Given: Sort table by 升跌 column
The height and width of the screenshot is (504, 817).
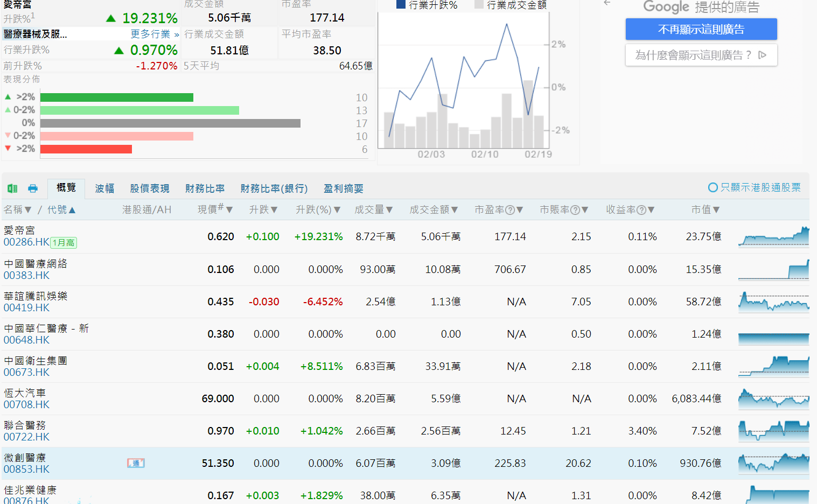Looking at the screenshot, I should [263, 209].
